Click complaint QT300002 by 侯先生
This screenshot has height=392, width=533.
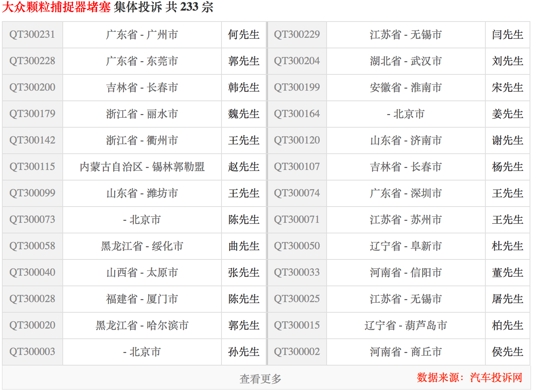click(x=297, y=352)
